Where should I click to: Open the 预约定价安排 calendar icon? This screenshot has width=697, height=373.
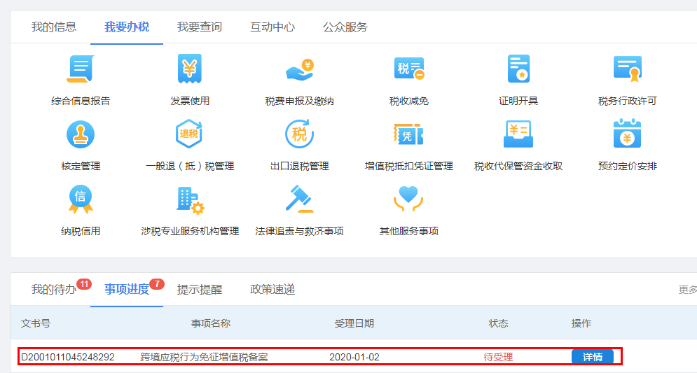pos(628,133)
